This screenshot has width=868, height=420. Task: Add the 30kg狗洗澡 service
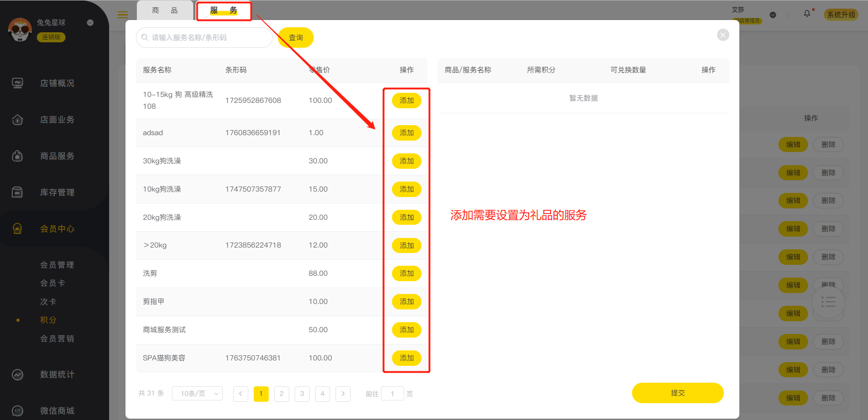coord(406,161)
